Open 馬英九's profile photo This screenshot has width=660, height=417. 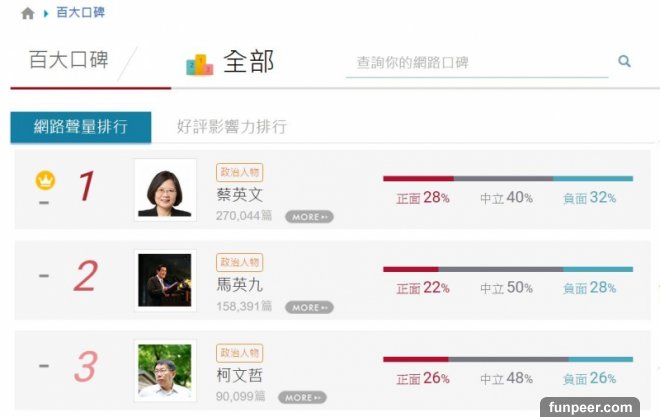pyautogui.click(x=164, y=279)
